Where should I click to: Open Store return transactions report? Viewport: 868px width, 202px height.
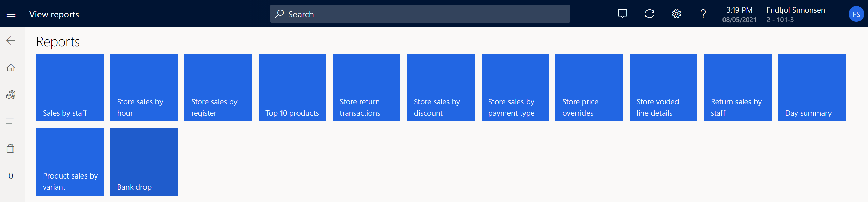pos(367,88)
